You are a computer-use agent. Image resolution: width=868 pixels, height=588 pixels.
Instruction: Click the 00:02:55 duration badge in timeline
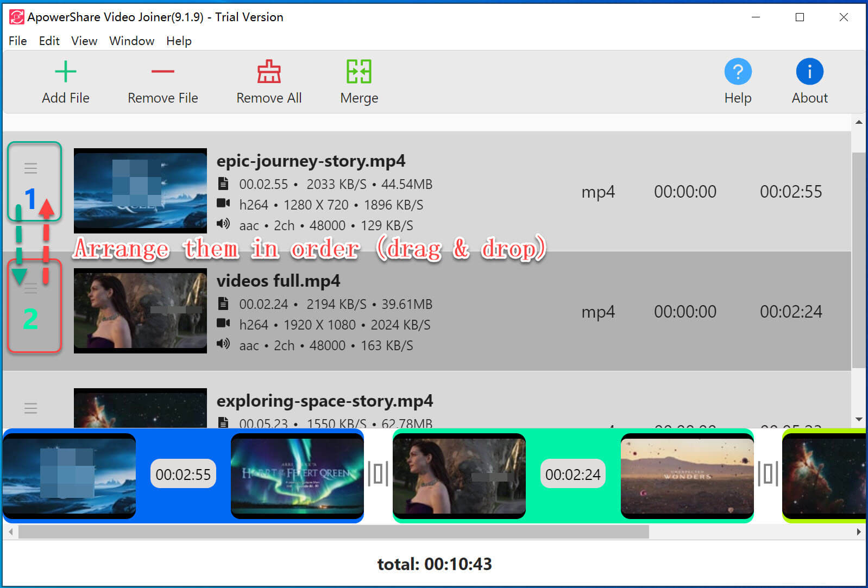pos(183,474)
